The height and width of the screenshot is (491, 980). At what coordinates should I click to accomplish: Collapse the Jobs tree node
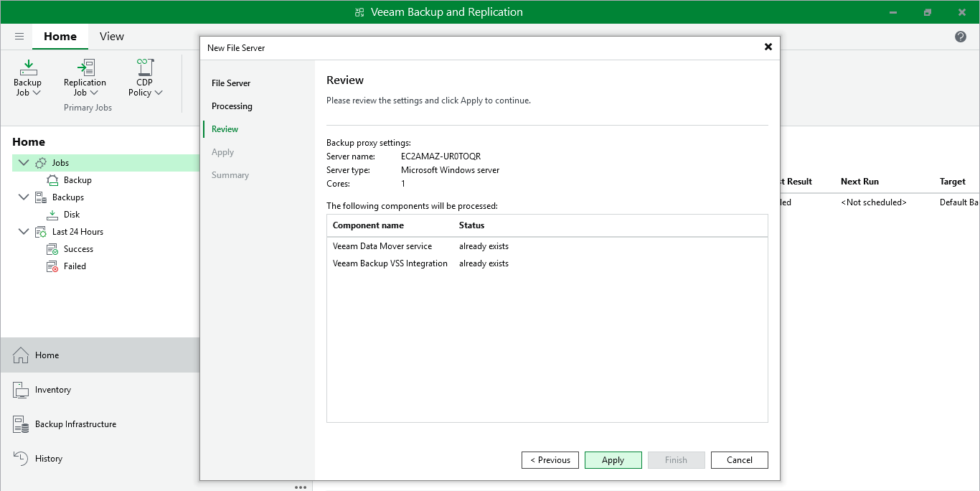[x=24, y=163]
